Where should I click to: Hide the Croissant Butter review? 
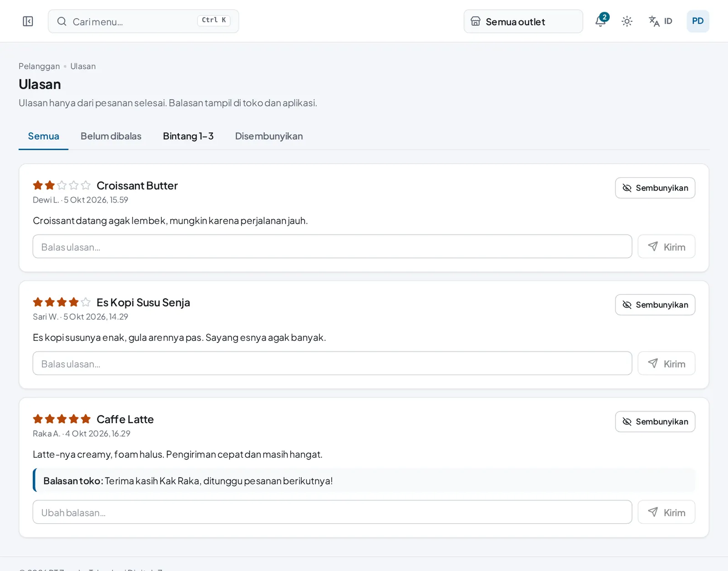655,188
